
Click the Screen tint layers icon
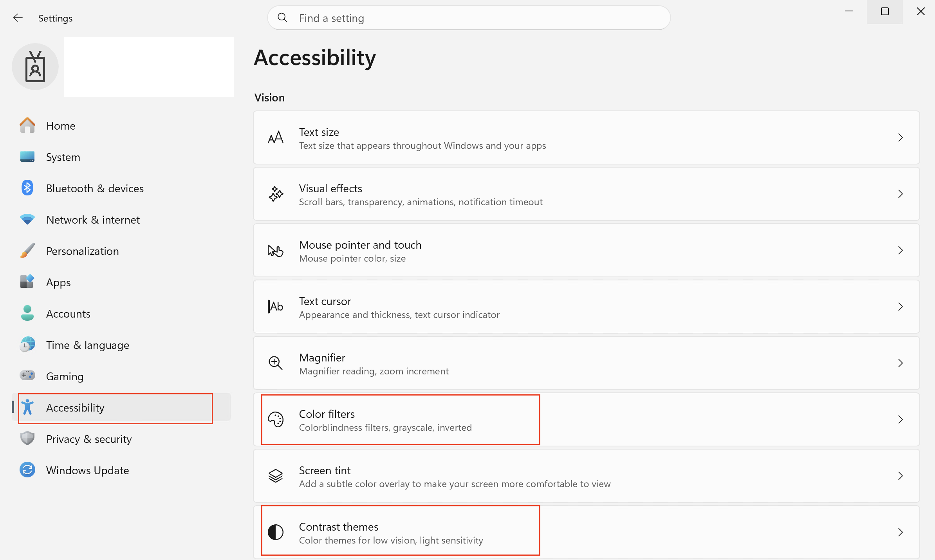tap(276, 476)
